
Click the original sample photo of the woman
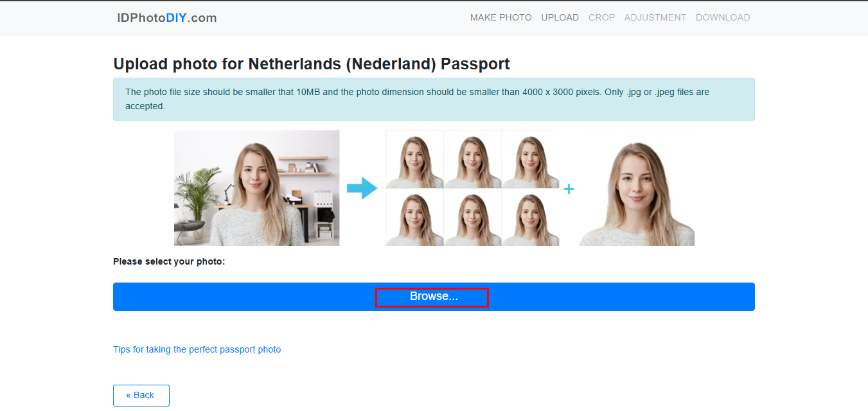coord(256,188)
